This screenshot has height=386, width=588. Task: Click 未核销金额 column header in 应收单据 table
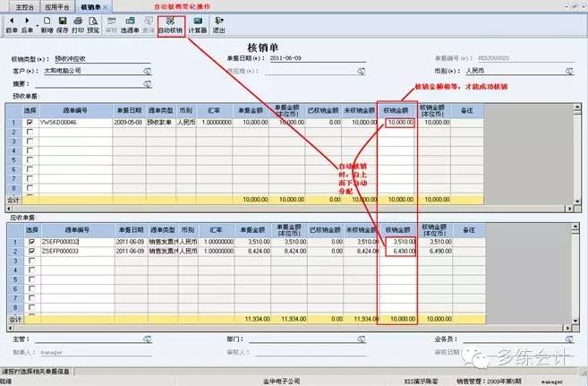click(x=361, y=230)
